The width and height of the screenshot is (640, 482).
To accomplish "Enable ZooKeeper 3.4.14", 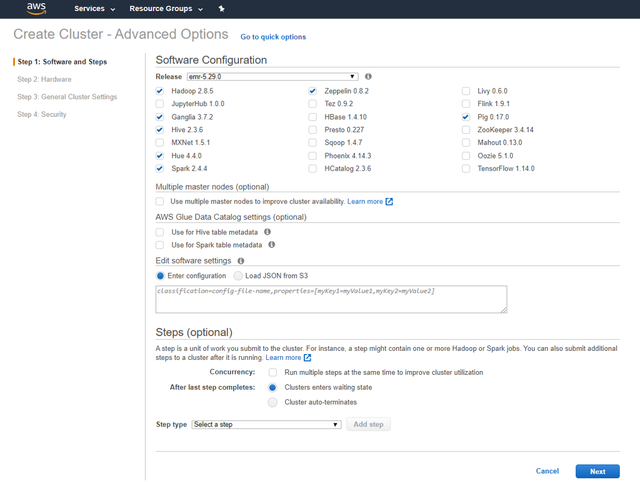I will point(466,130).
